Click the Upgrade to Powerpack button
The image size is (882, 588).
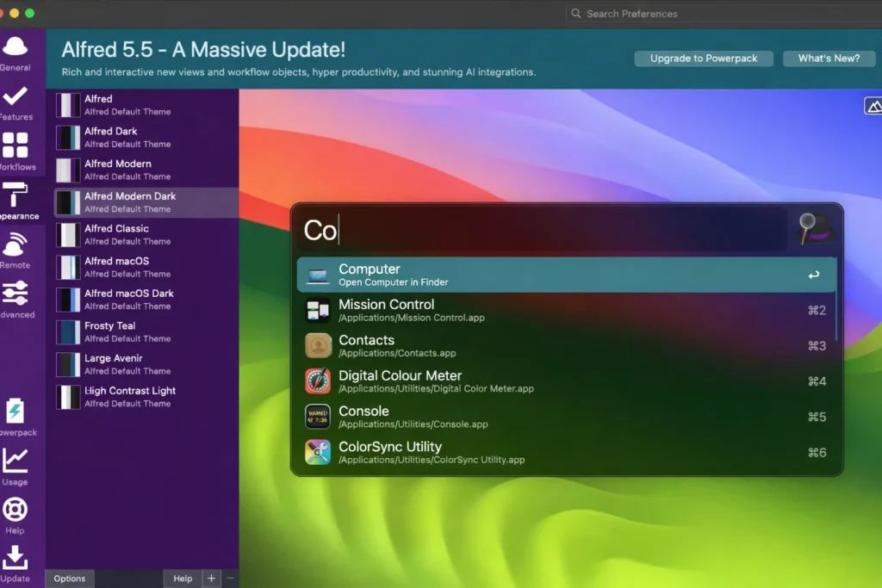[x=704, y=59]
